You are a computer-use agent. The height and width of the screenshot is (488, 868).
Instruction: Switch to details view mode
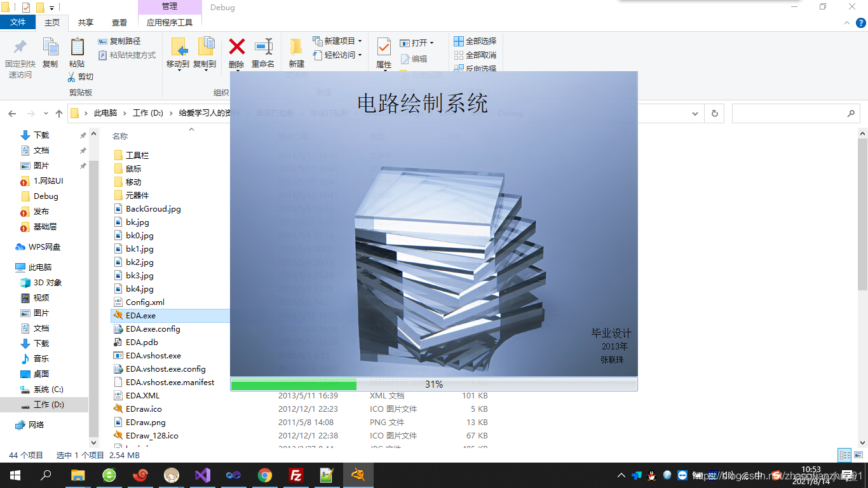point(844,455)
